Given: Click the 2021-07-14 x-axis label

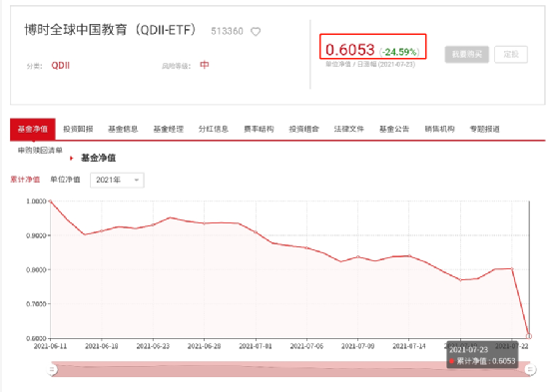Looking at the screenshot, I should click(409, 346).
